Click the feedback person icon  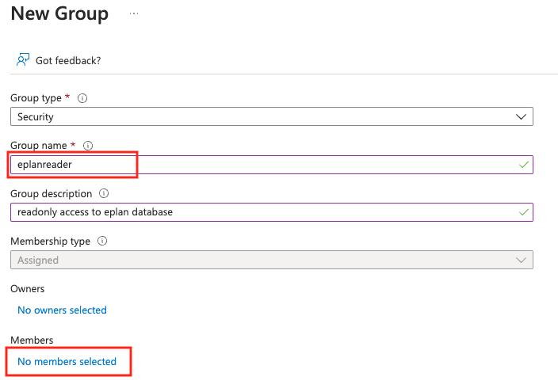pyautogui.click(x=23, y=60)
